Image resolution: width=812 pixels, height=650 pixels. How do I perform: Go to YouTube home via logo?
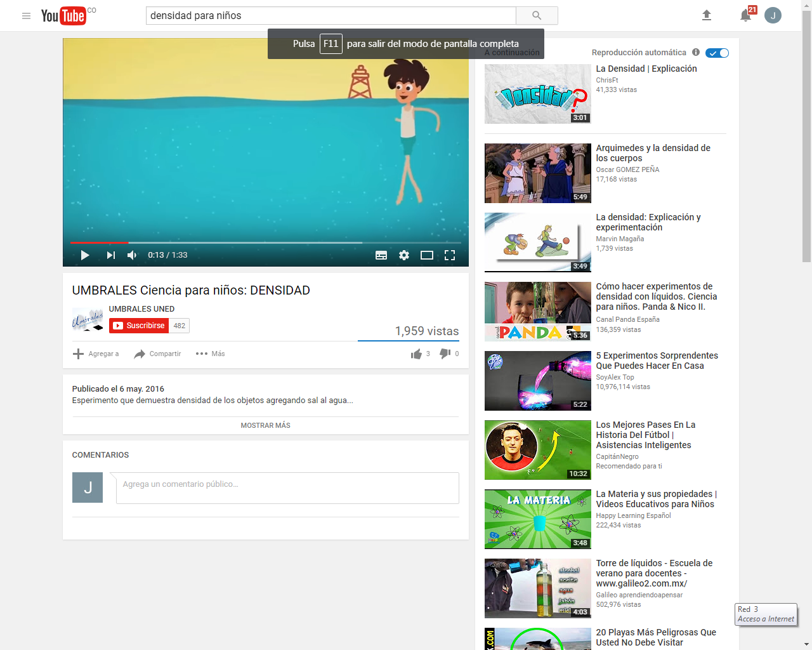coord(63,16)
